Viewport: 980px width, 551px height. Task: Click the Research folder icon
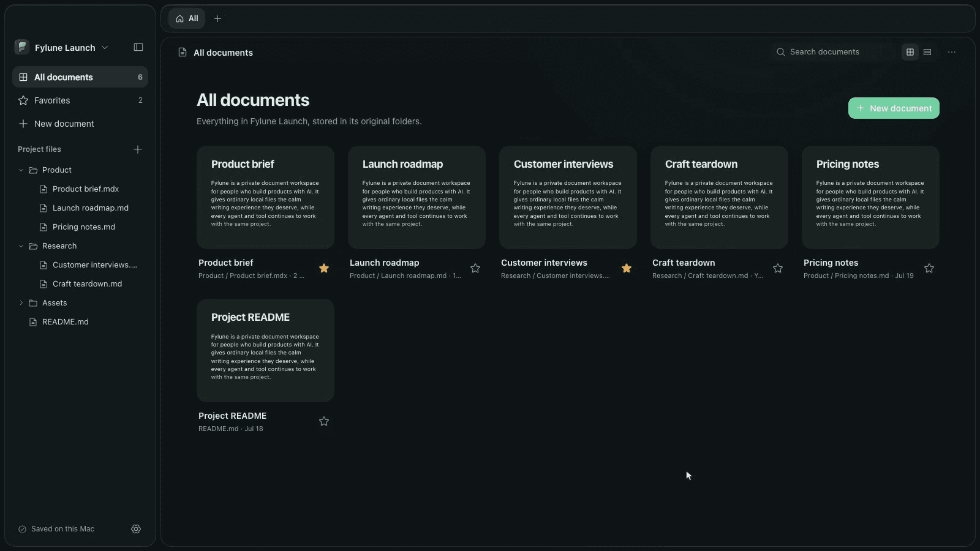33,246
